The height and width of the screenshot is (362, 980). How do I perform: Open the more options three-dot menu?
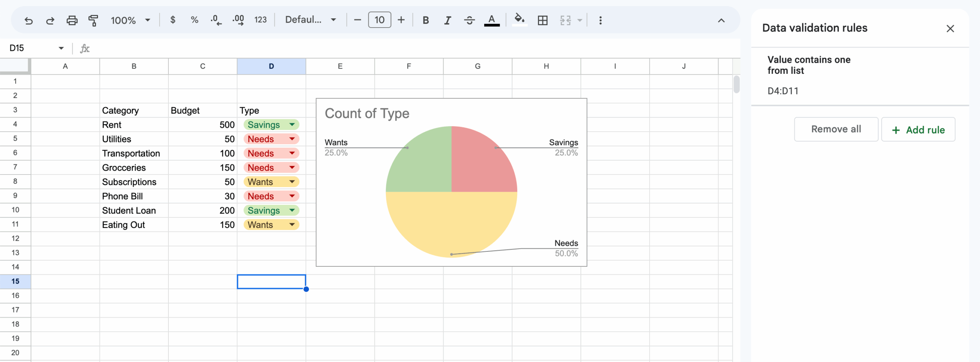coord(600,20)
